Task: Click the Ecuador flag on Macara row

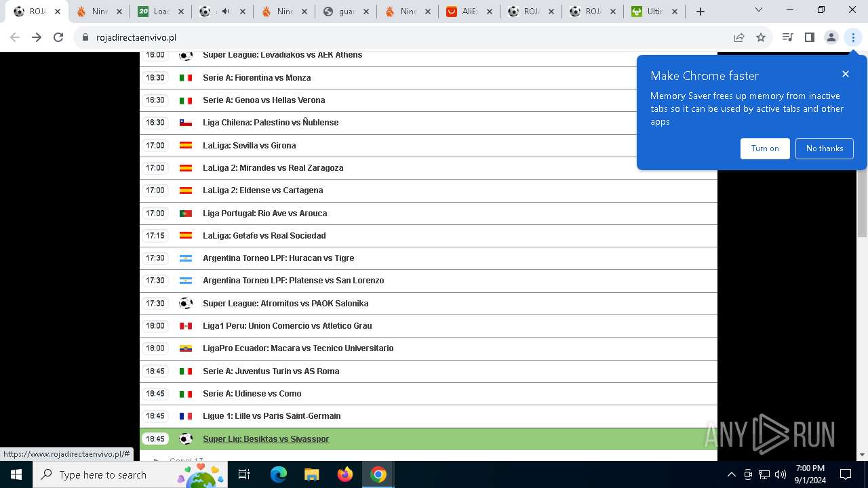Action: (x=186, y=348)
